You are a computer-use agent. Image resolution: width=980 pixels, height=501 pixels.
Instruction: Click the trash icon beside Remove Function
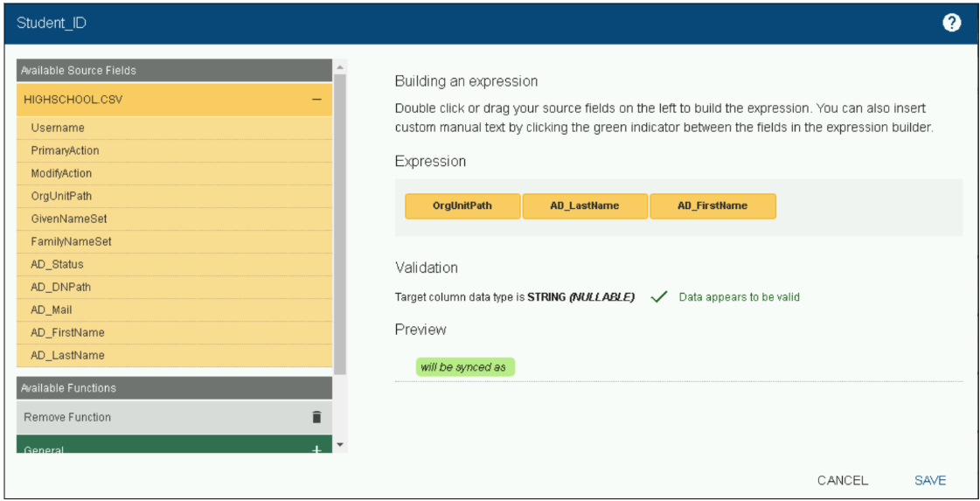(x=316, y=417)
